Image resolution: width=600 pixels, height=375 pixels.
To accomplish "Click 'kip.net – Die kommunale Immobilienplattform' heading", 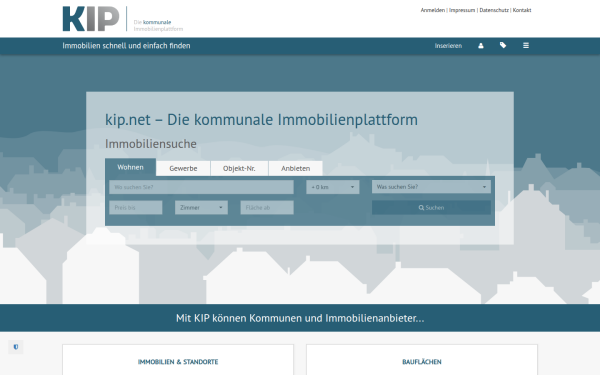I will (261, 120).
